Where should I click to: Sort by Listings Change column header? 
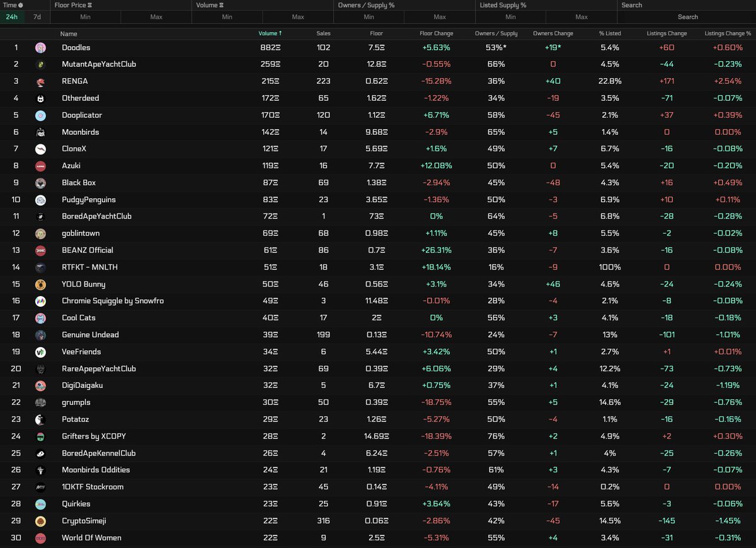coord(667,33)
